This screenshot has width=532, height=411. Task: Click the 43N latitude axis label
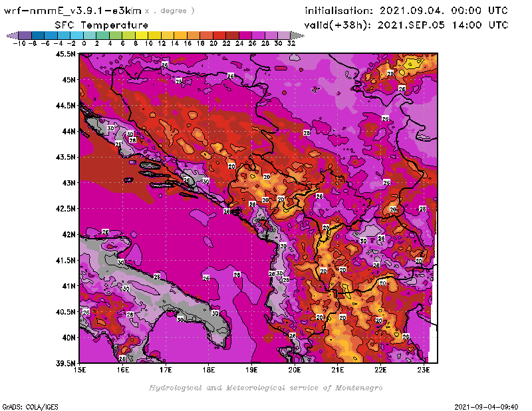68,183
